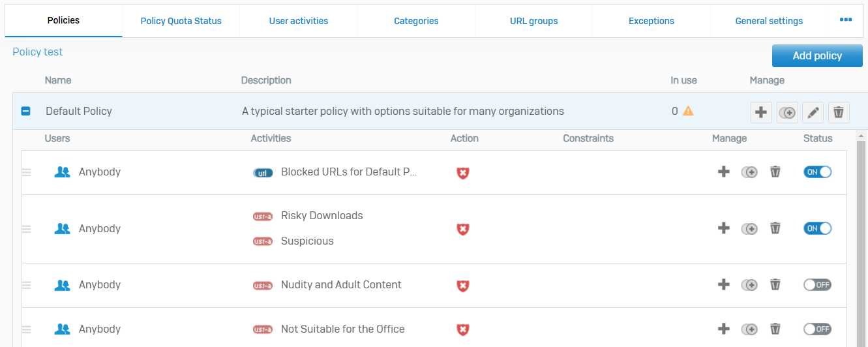Click Default Policy add rule plus icon
The width and height of the screenshot is (868, 347).
[x=760, y=112]
